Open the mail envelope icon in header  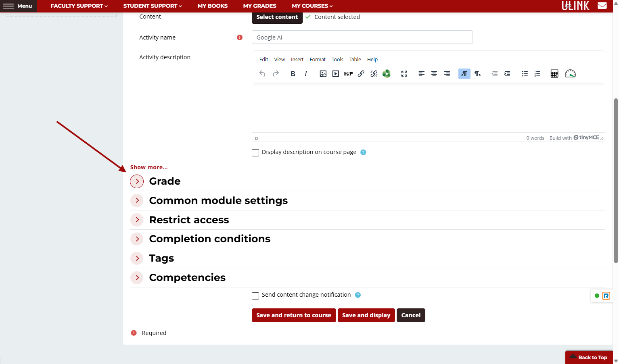(x=602, y=6)
